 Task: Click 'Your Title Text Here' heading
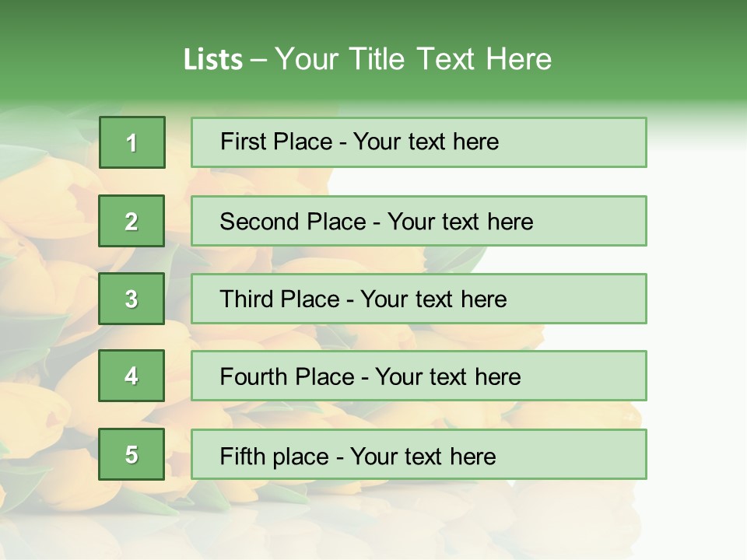pyautogui.click(x=413, y=59)
